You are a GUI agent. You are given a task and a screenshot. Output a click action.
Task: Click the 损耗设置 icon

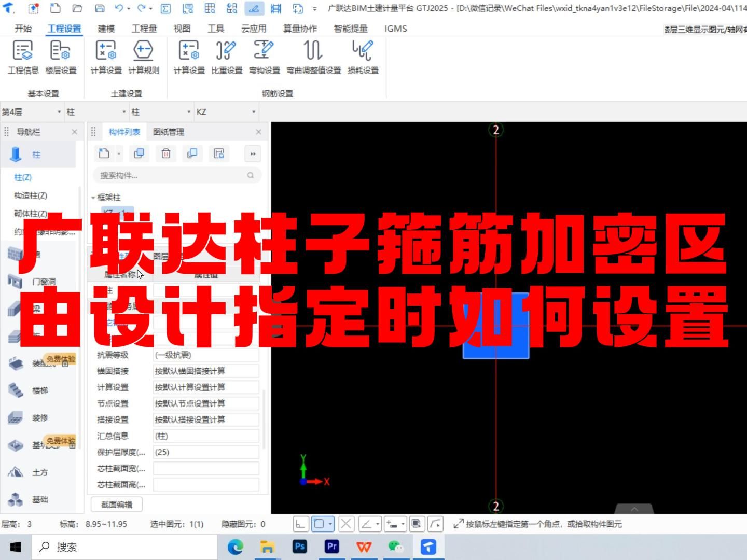363,57
